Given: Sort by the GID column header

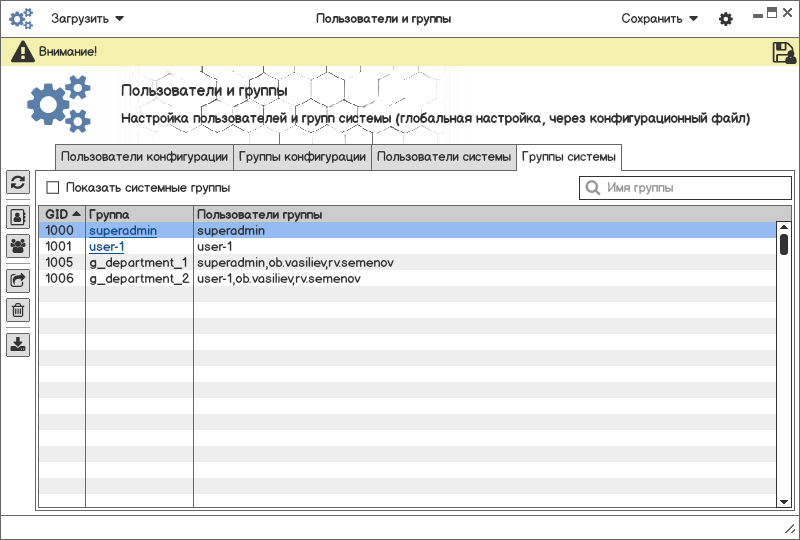Looking at the screenshot, I should (x=62, y=214).
